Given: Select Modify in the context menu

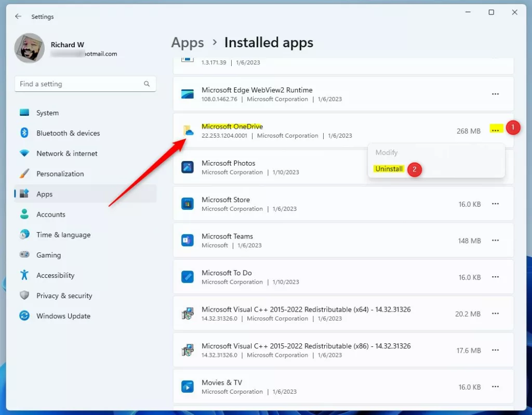Looking at the screenshot, I should pos(387,153).
